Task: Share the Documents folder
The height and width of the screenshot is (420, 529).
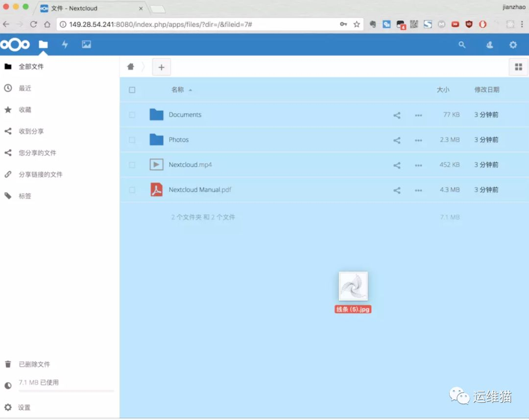Action: (397, 115)
